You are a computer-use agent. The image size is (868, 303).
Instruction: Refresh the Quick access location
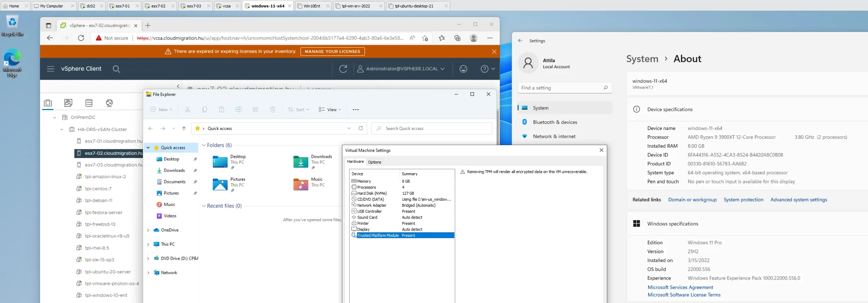click(360, 128)
